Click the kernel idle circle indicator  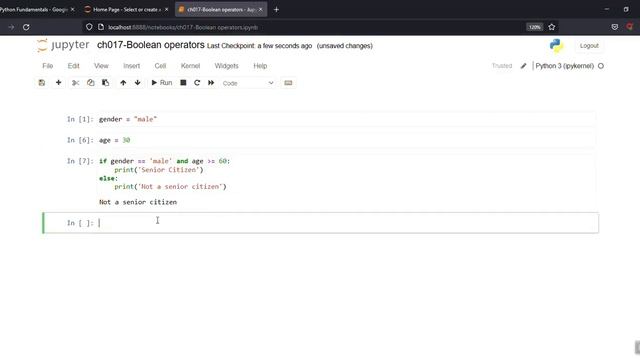601,66
